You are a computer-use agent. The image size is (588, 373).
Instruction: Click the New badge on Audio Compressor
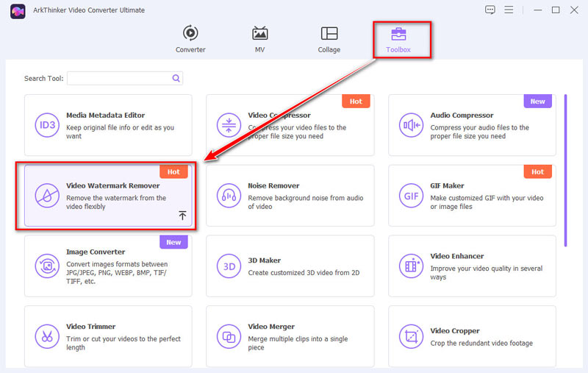pos(537,102)
